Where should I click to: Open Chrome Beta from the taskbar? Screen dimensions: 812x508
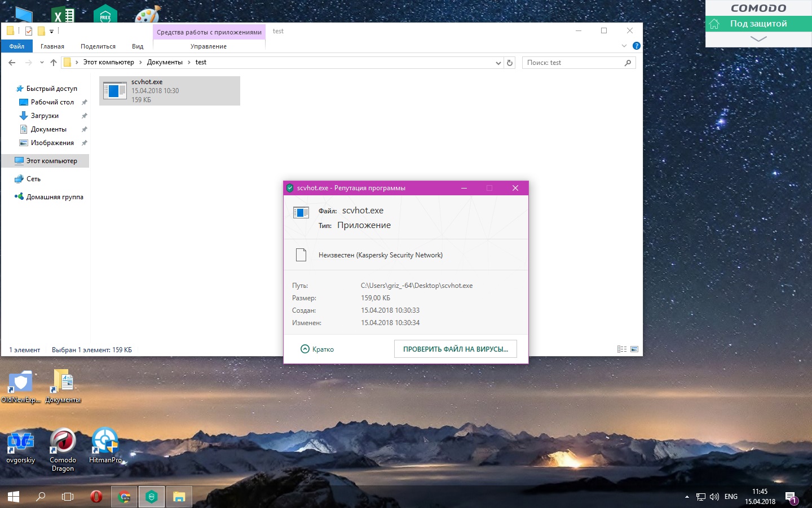click(x=124, y=497)
